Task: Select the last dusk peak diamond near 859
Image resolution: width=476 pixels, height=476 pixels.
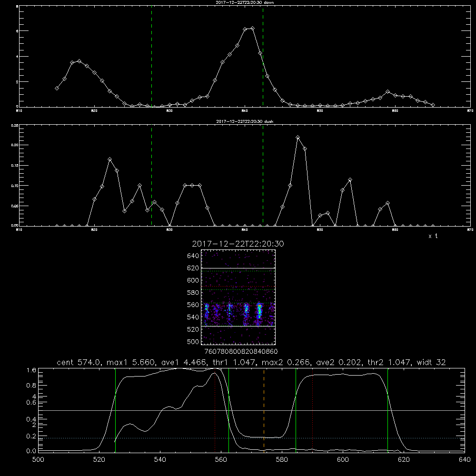Action: click(x=387, y=203)
